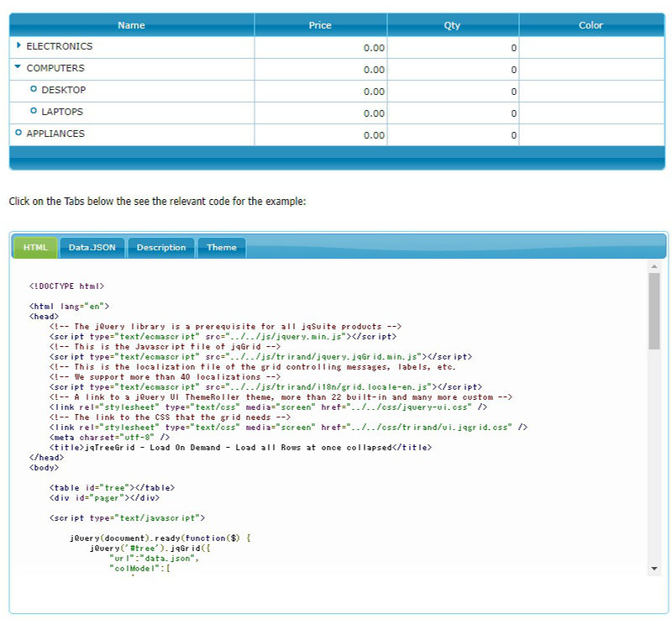Click the DESKTOP leaf circle icon
This screenshot has height=630, width=672.
34,89
